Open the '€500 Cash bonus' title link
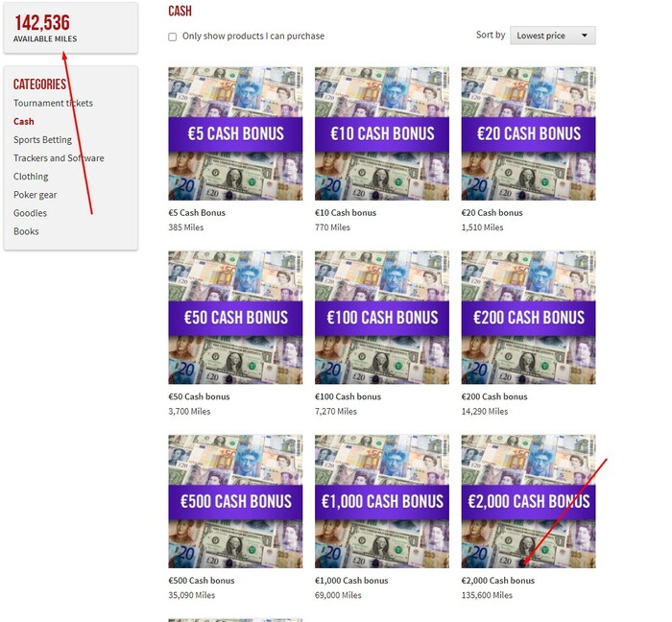Screen dimensions: 672x622 coord(202,581)
